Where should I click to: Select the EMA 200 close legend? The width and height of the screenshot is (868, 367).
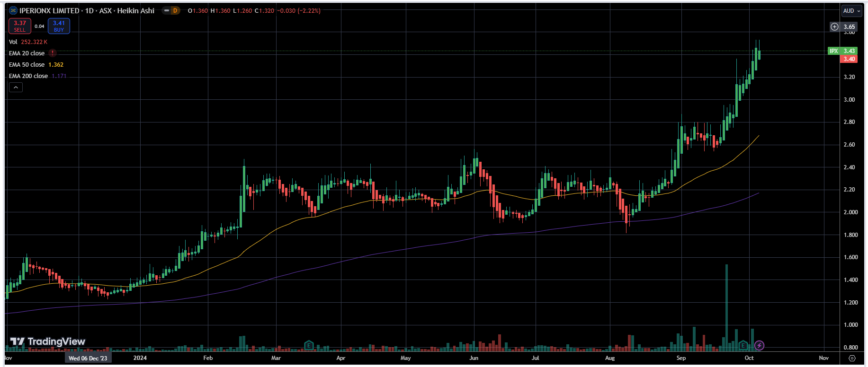click(x=28, y=76)
